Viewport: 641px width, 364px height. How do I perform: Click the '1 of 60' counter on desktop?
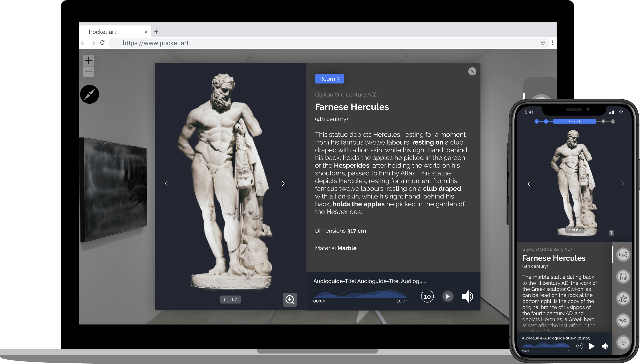tap(230, 299)
